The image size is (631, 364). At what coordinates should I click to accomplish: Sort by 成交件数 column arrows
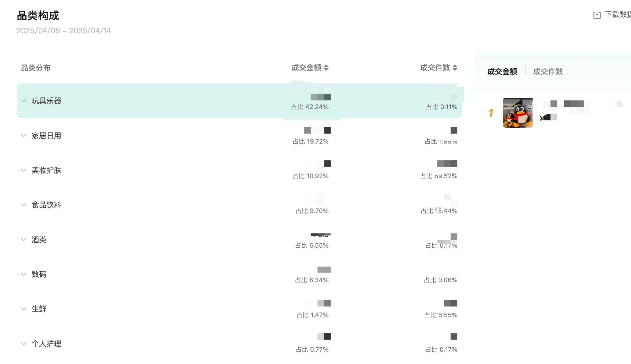point(455,68)
